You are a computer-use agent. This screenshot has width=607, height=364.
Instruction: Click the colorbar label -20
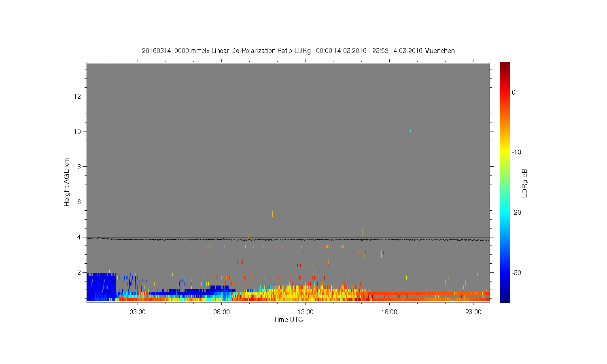tap(516, 213)
